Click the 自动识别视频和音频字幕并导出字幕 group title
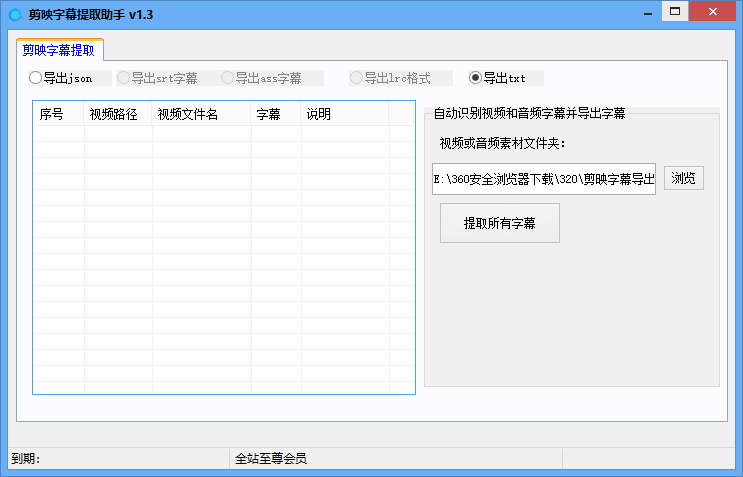This screenshot has height=477, width=743. [529, 113]
